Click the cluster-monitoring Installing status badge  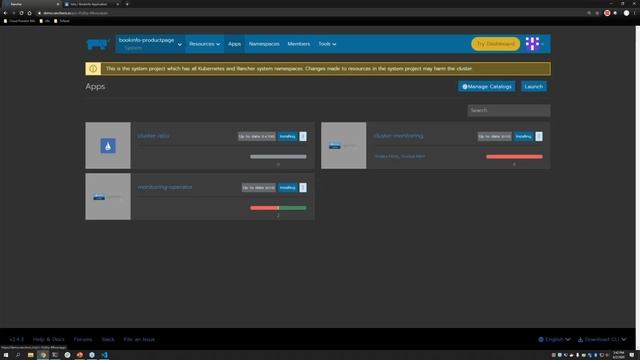point(523,136)
